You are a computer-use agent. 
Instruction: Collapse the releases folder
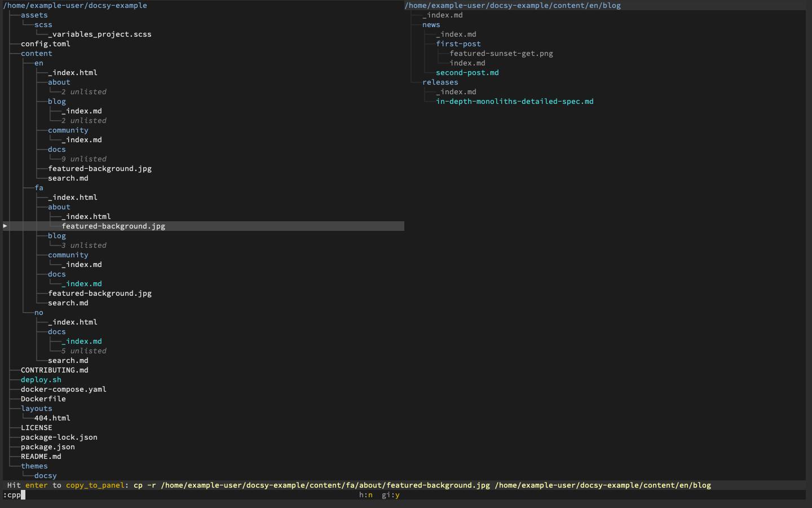click(440, 82)
